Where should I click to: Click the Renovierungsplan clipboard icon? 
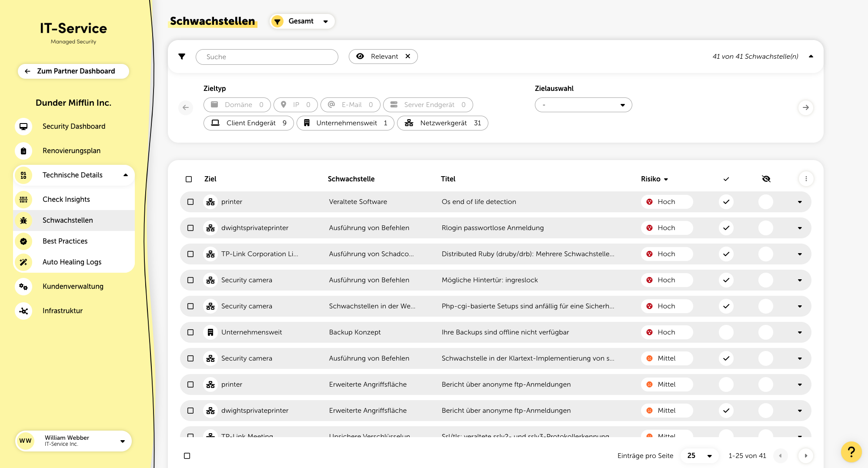point(23,151)
